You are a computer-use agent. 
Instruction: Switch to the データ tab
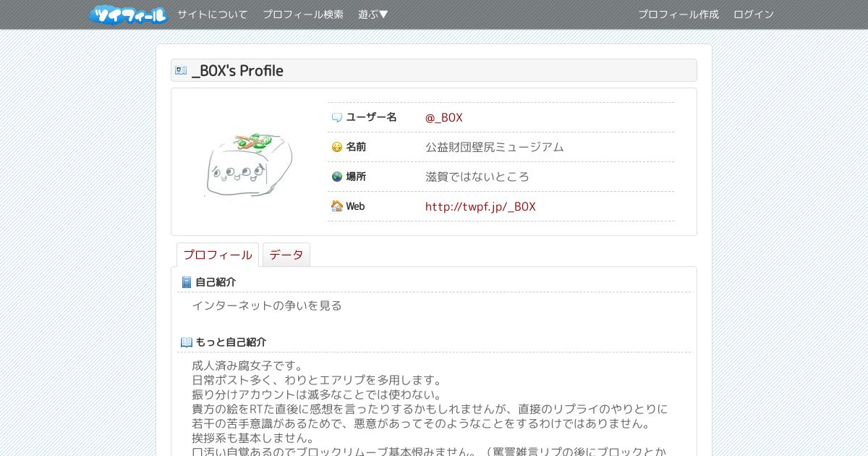click(x=286, y=255)
